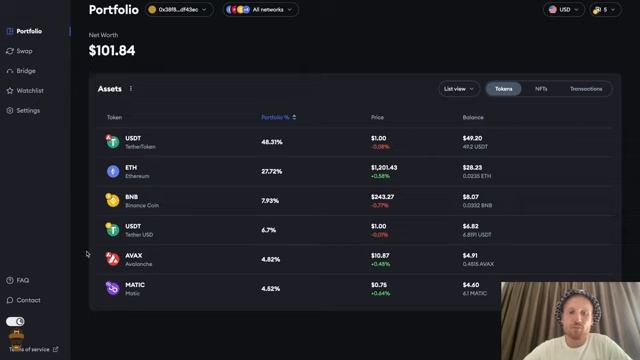Select the MATIC token name
The height and width of the screenshot is (360, 640).
pos(135,285)
